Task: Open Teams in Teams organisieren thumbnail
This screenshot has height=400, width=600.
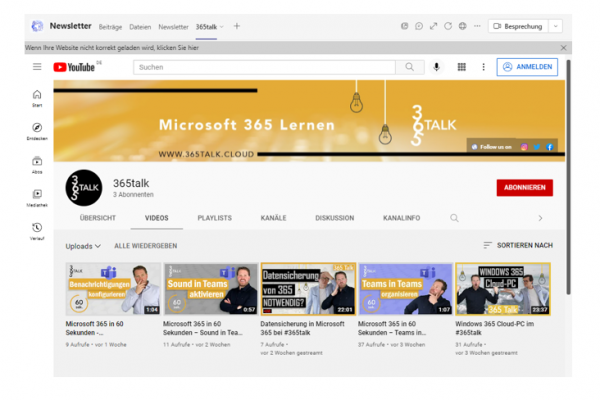Action: pos(406,289)
